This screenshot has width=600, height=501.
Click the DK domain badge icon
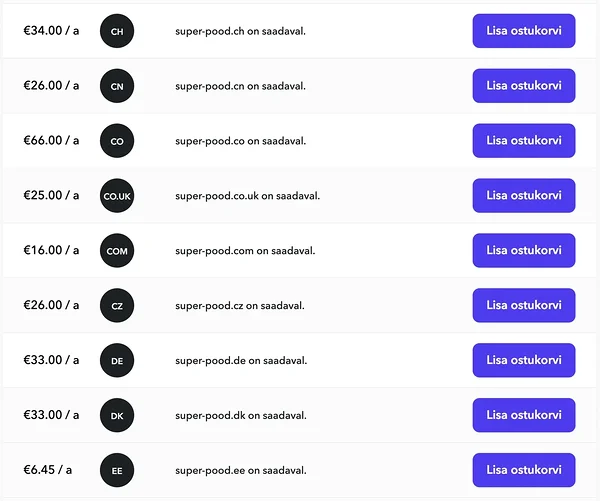point(117,415)
